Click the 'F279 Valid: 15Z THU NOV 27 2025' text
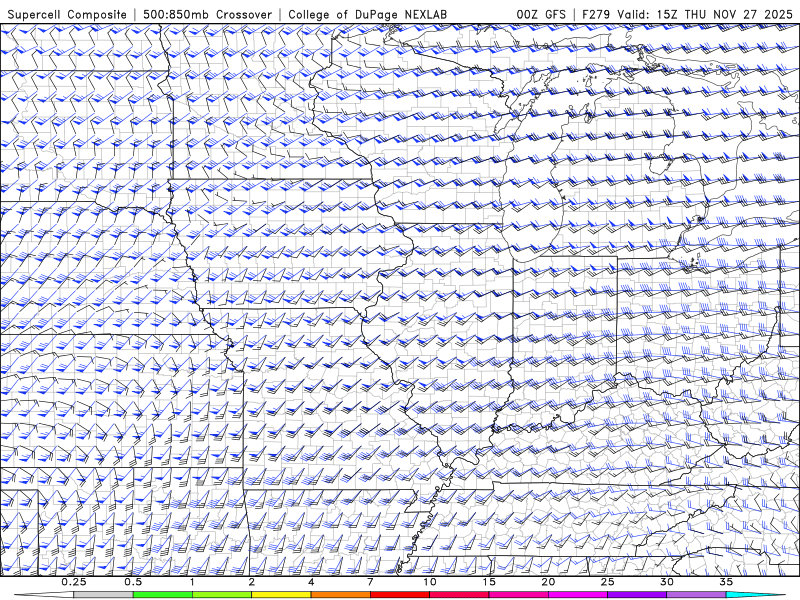This screenshot has width=800, height=600. click(x=687, y=14)
